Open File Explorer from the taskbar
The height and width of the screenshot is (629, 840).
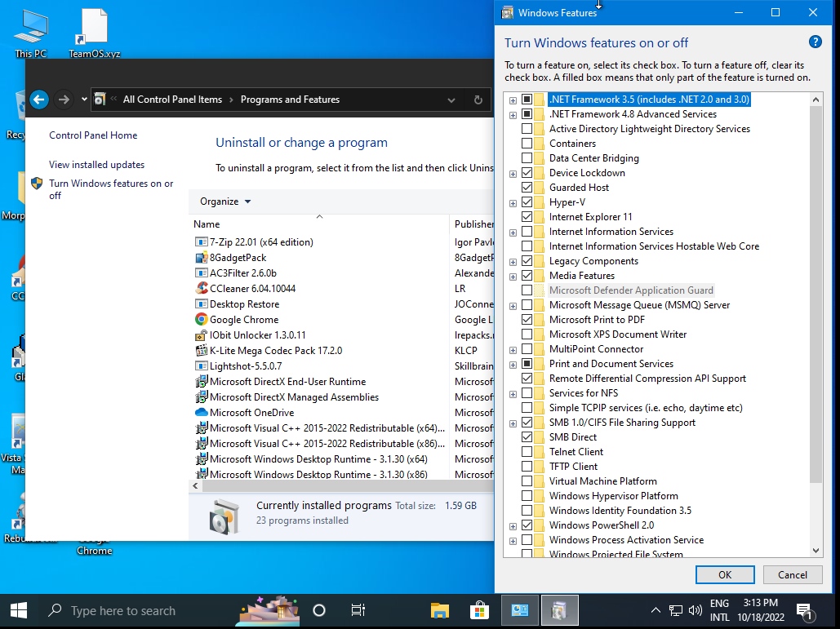440,610
